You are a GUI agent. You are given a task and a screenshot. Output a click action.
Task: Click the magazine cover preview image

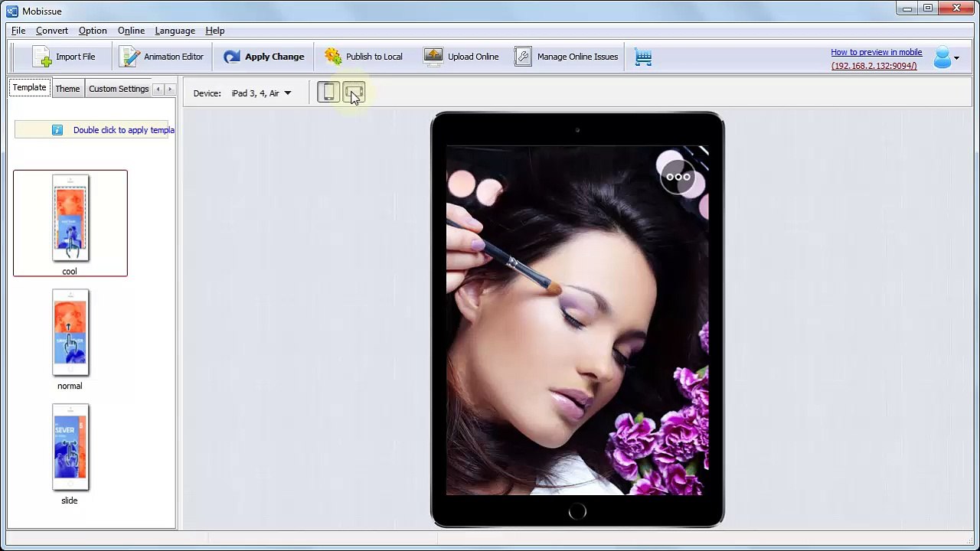pos(577,320)
